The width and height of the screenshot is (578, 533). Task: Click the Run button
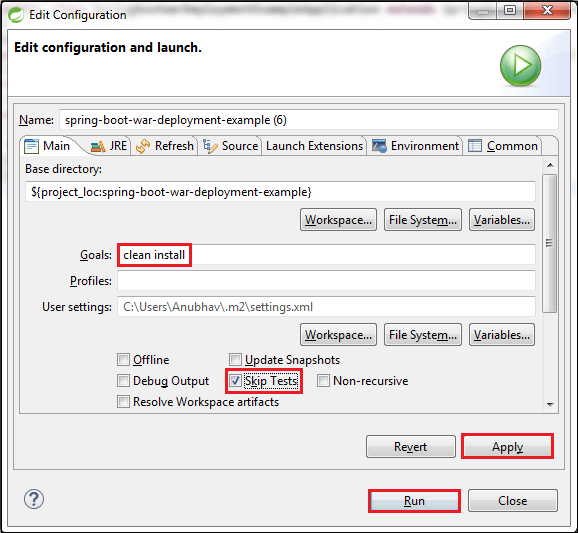tap(414, 501)
